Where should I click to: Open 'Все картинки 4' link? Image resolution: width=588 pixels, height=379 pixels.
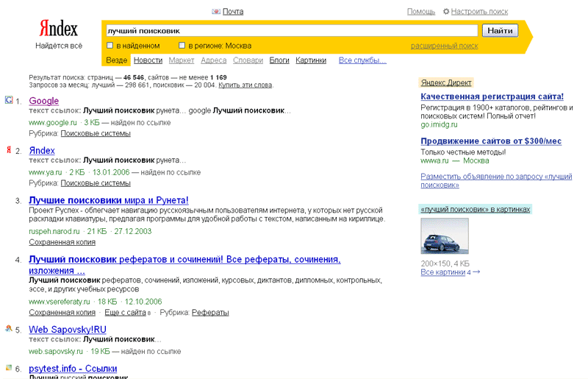[x=450, y=272]
